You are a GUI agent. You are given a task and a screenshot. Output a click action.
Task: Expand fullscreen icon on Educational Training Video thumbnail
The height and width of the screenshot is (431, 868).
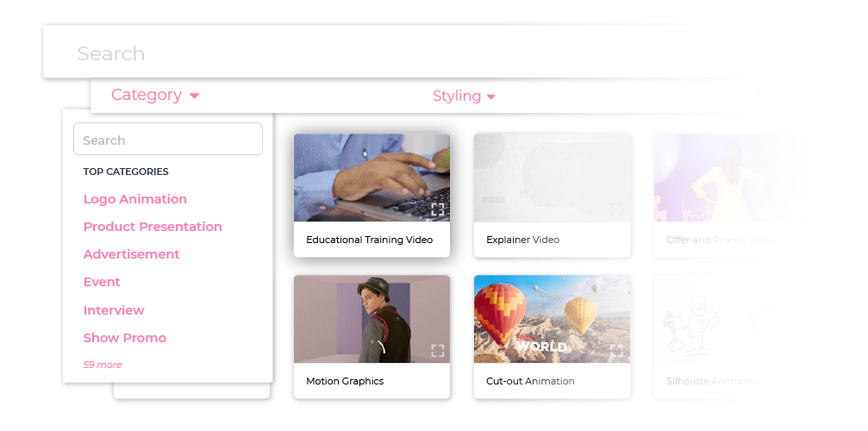(437, 209)
